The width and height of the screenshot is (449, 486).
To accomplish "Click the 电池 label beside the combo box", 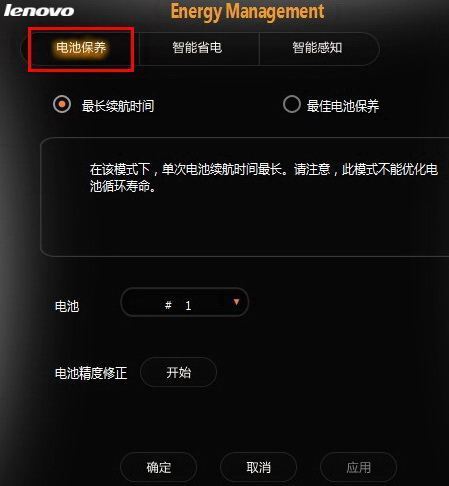I will [67, 306].
